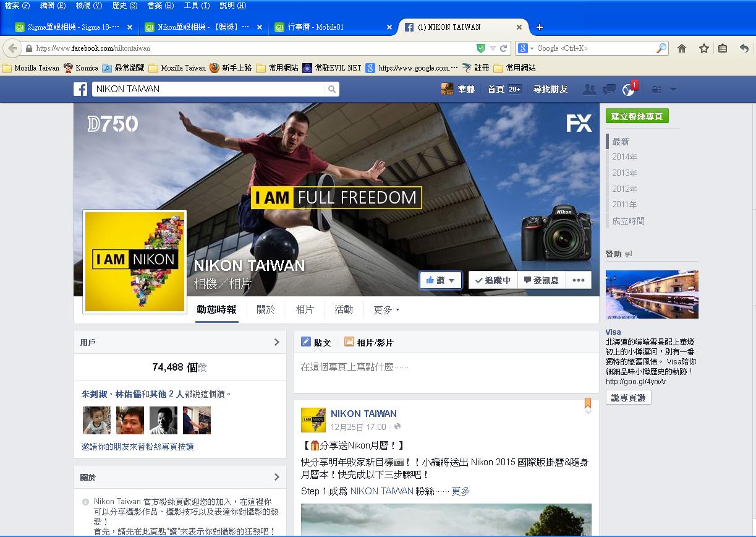Click the Google search magnifier icon
756x537 pixels.
[x=661, y=48]
